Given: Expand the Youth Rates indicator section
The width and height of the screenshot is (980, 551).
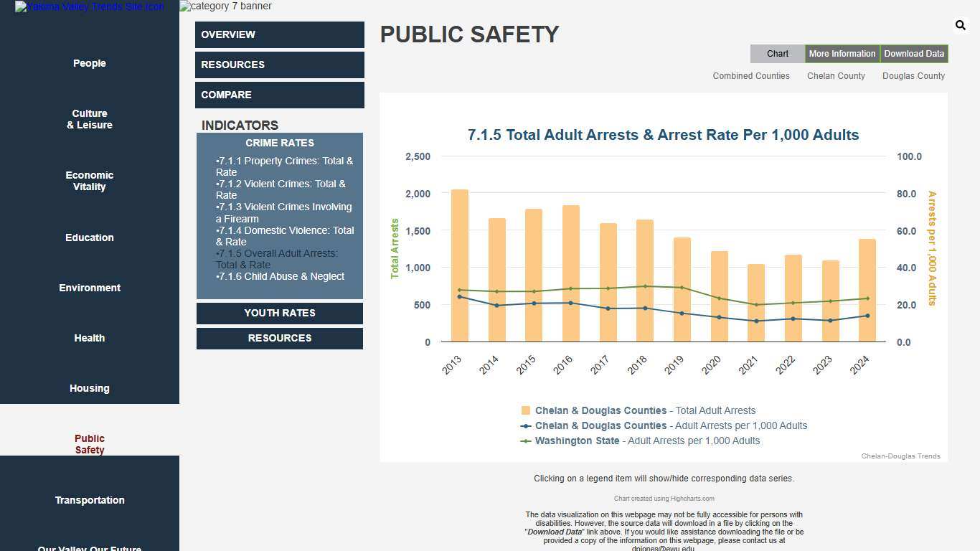Looking at the screenshot, I should (x=280, y=313).
